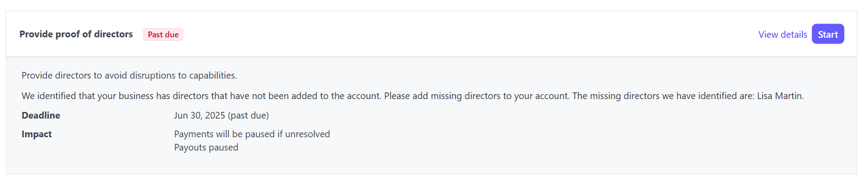Open the View details link
868x179 pixels.
(782, 34)
